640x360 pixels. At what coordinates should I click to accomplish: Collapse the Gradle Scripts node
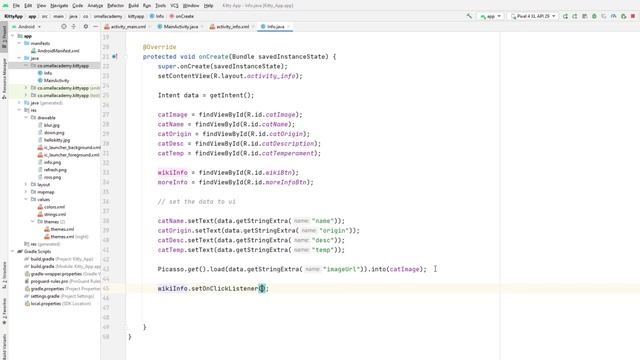tap(13, 251)
